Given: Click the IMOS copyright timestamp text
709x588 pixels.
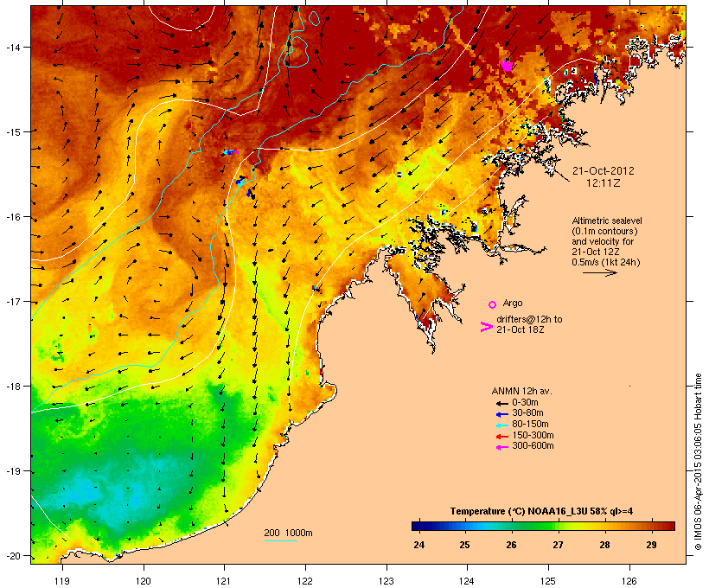Looking at the screenshot, I should tap(698, 462).
